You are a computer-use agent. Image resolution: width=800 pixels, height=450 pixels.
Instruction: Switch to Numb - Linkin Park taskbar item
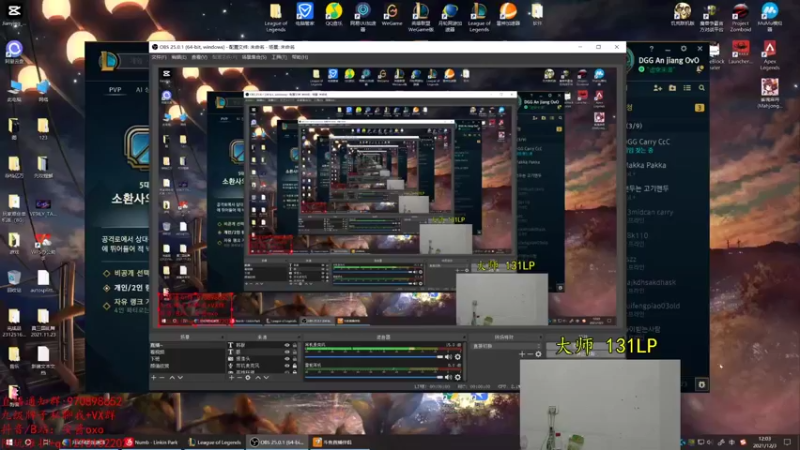[x=152, y=442]
